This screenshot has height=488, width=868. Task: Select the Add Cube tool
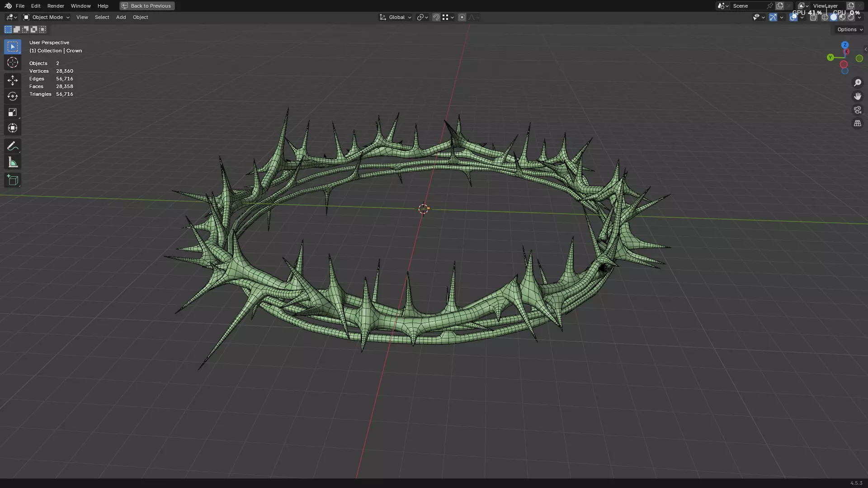pyautogui.click(x=13, y=180)
